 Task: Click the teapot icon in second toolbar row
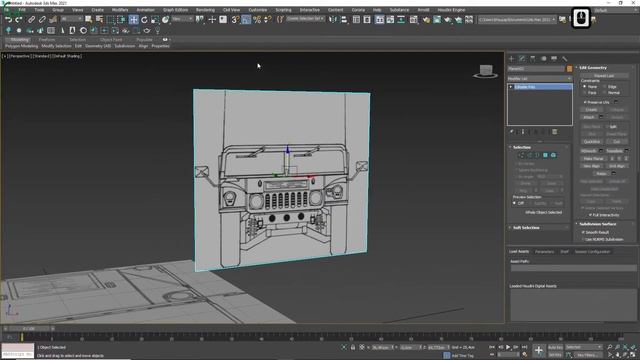tap(147, 30)
